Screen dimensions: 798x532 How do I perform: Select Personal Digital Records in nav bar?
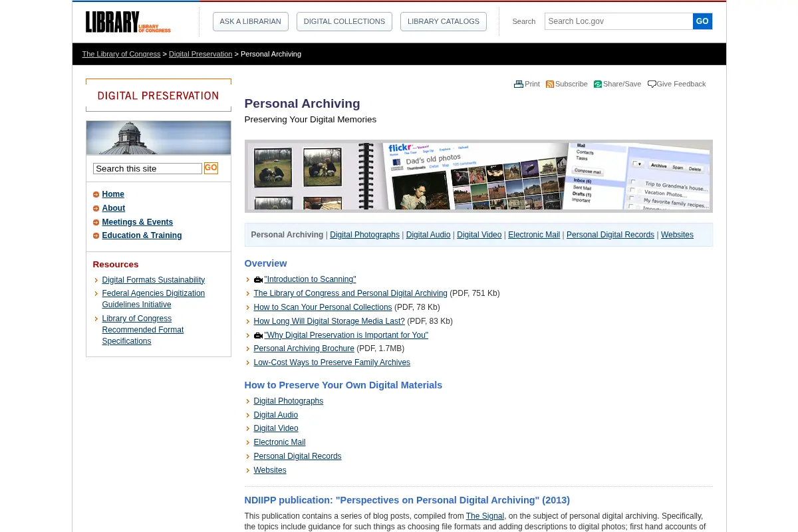(x=610, y=235)
